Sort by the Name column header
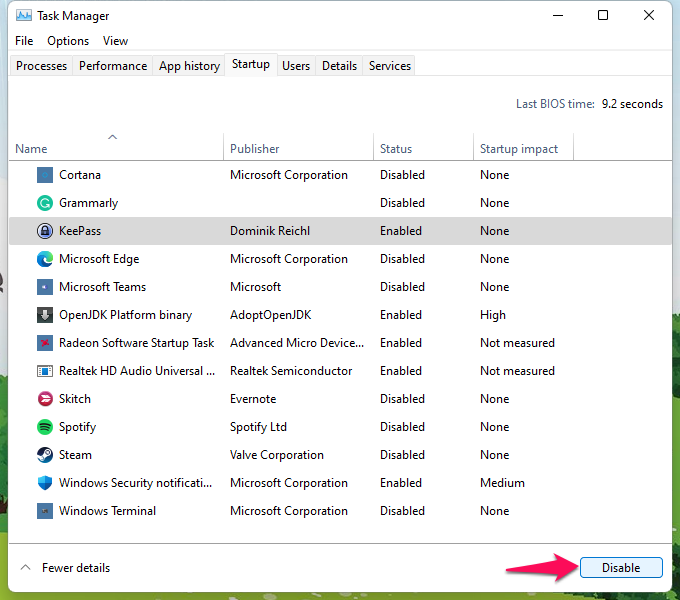 tap(116, 147)
